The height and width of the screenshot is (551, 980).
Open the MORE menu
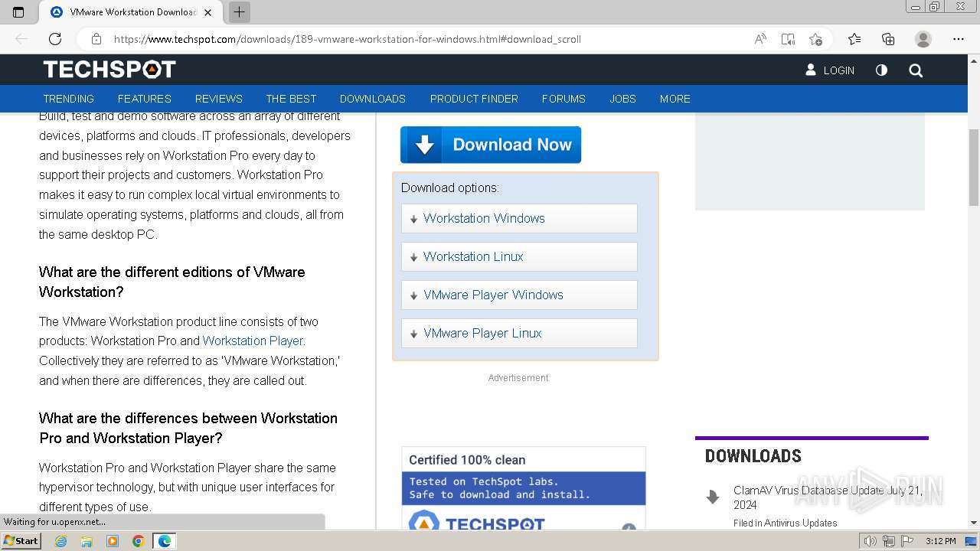(675, 99)
